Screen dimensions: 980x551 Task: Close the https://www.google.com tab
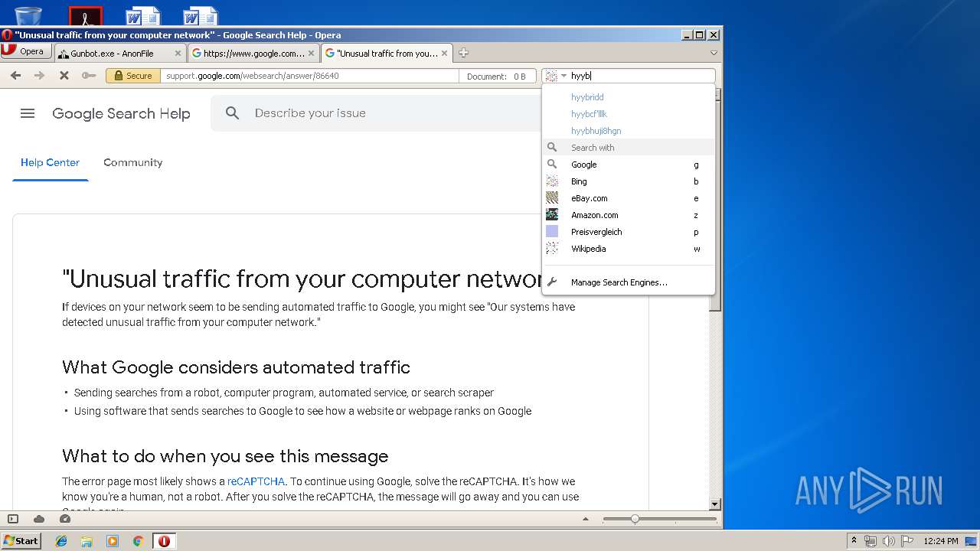[x=311, y=54]
